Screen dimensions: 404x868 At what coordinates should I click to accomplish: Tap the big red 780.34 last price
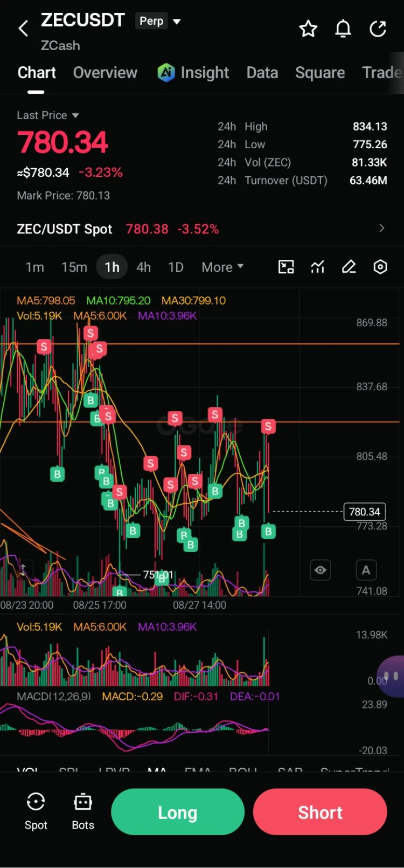pyautogui.click(x=63, y=143)
